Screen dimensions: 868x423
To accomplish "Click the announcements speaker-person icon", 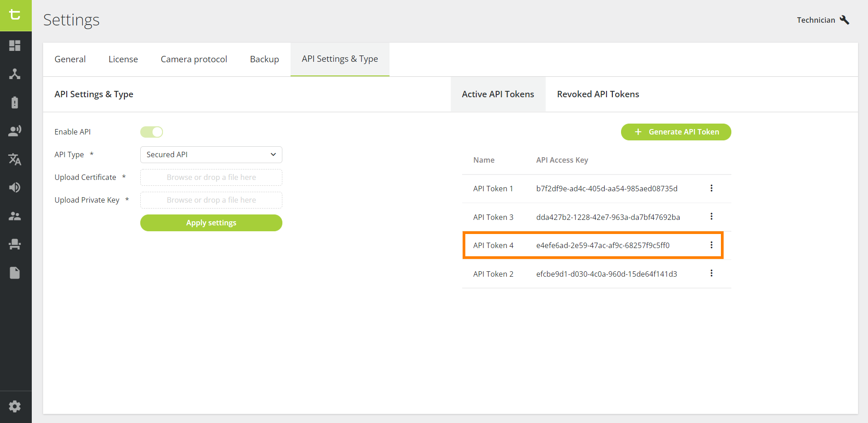I will (x=15, y=130).
